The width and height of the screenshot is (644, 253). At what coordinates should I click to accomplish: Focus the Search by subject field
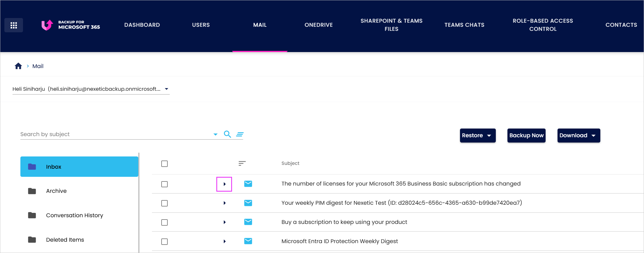click(115, 134)
